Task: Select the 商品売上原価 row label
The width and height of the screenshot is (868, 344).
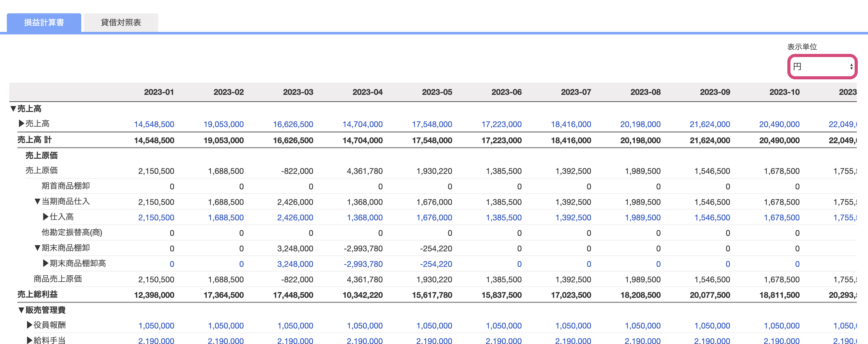Action: click(58, 279)
